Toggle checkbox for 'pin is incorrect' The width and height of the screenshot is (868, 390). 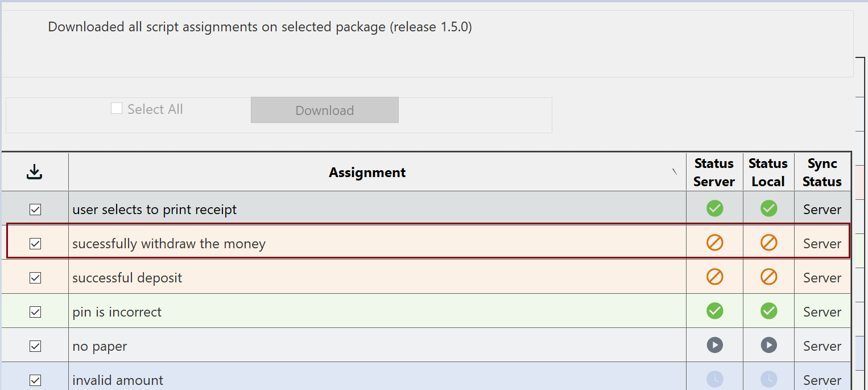(35, 312)
